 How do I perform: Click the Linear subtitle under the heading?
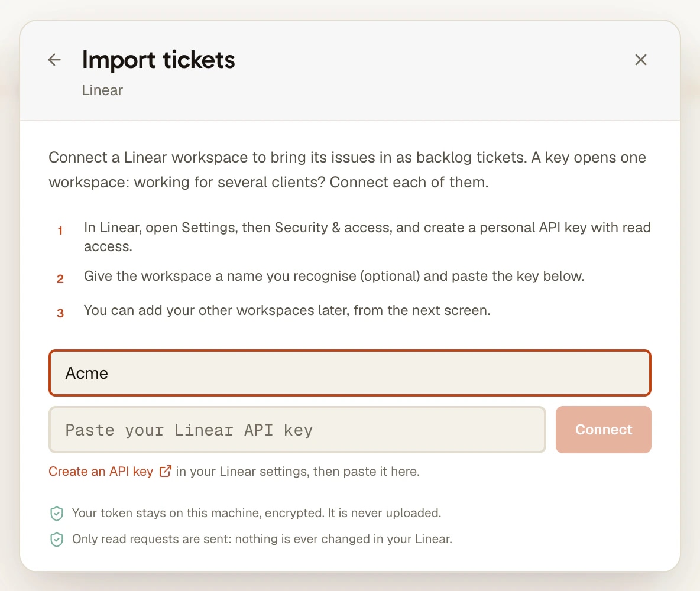[x=102, y=90]
